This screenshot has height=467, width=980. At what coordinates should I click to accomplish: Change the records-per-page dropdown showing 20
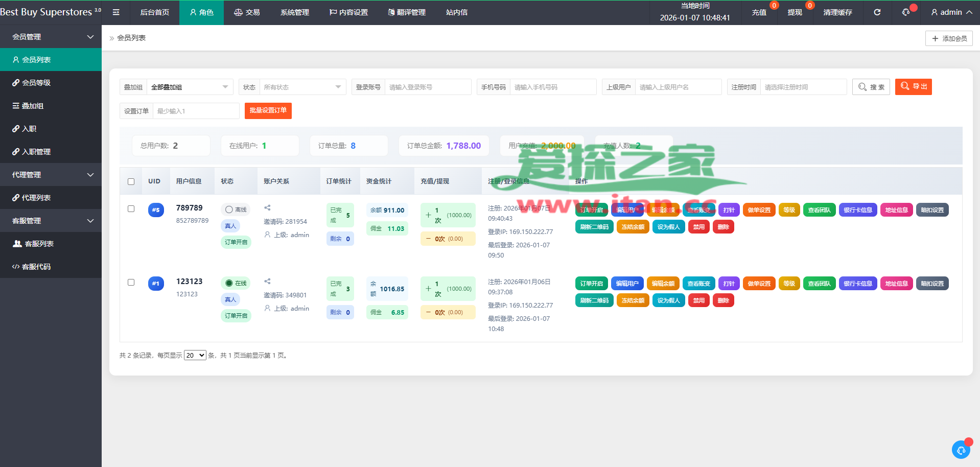click(x=195, y=356)
